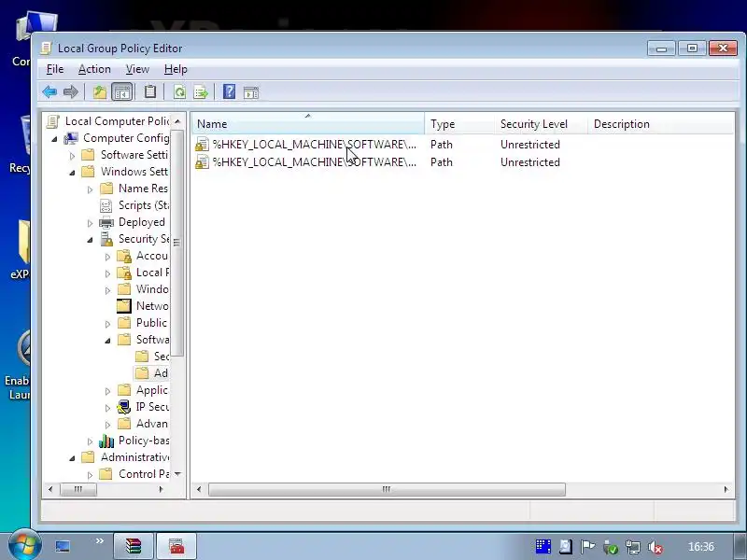The width and height of the screenshot is (747, 560).
Task: Select the Security Settings node
Action: click(144, 239)
